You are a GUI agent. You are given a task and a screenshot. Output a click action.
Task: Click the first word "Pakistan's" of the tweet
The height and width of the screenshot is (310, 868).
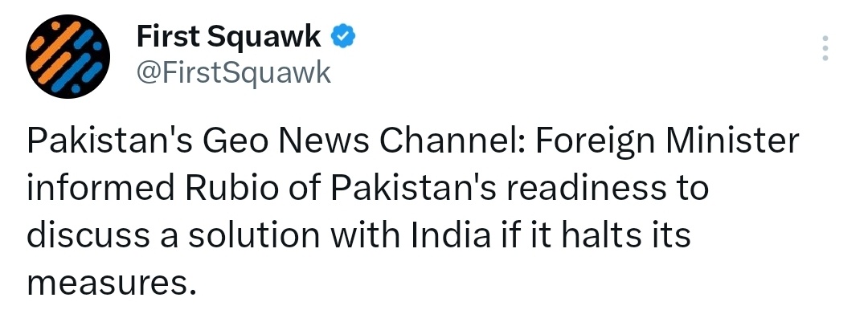[x=109, y=141]
